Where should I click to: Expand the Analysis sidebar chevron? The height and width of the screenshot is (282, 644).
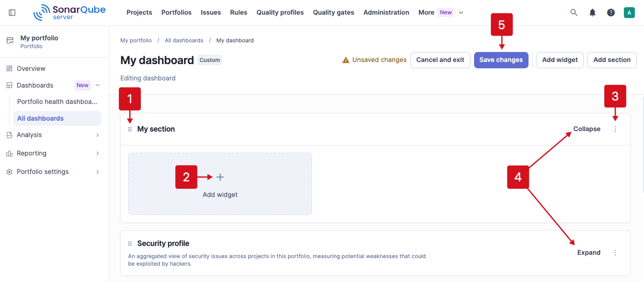pyautogui.click(x=97, y=135)
